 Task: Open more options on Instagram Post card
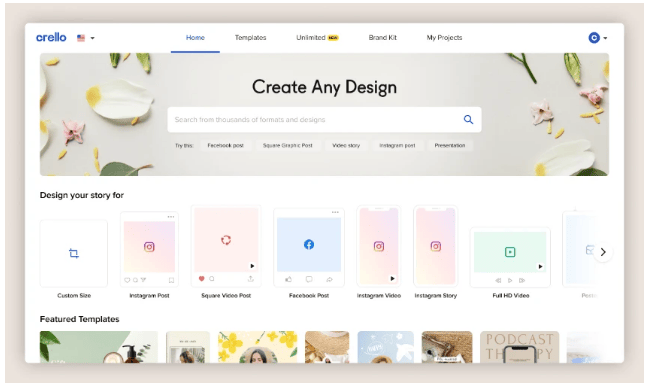coord(171,217)
